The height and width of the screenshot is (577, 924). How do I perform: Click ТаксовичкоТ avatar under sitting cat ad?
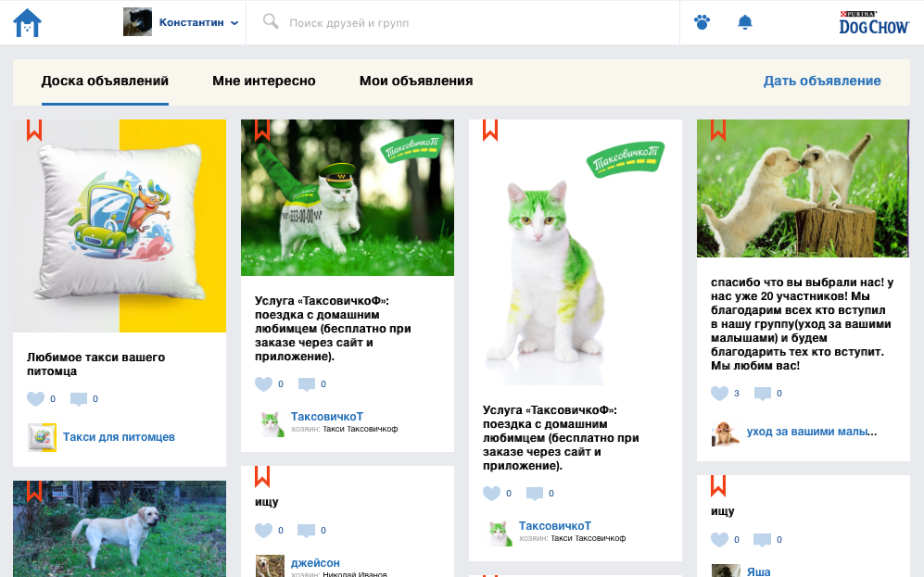click(x=498, y=533)
